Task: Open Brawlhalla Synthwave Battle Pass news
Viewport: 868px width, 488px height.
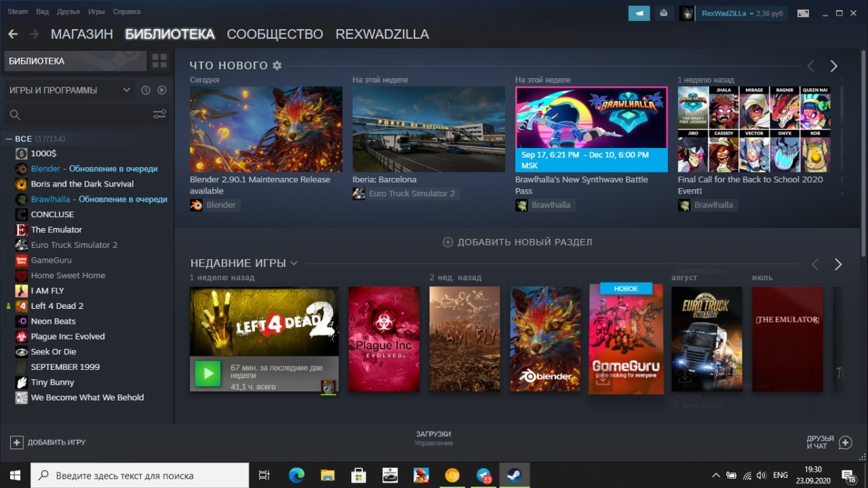Action: [x=591, y=129]
